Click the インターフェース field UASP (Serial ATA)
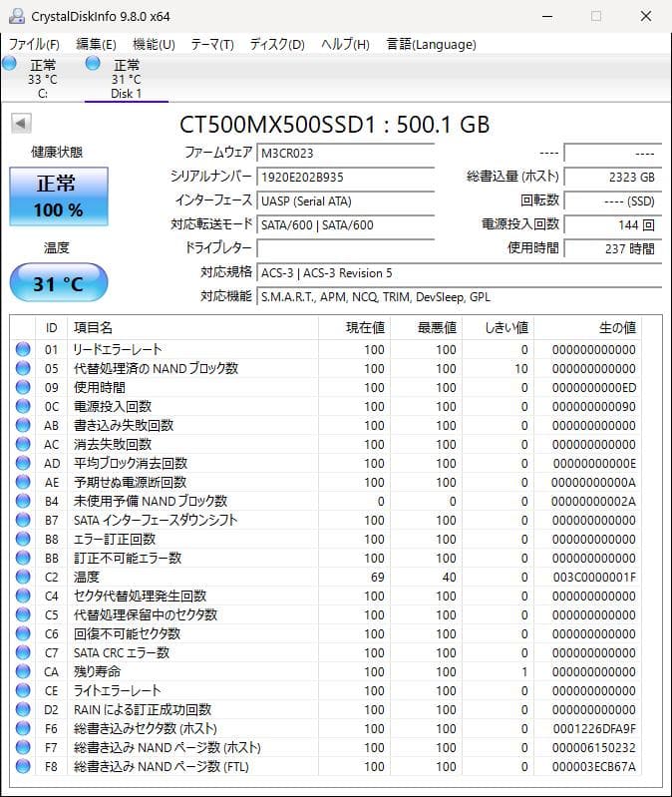The width and height of the screenshot is (672, 797). pyautogui.click(x=345, y=200)
